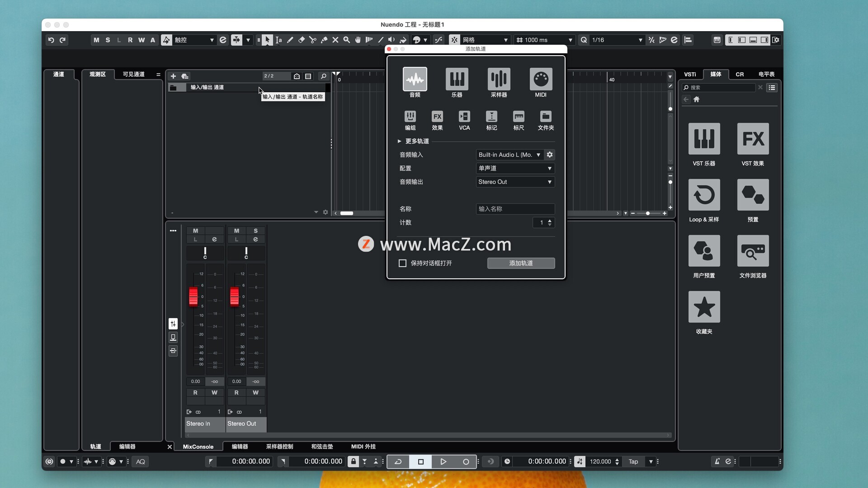Open File Browser (文件浏览器) media tile

point(753,251)
